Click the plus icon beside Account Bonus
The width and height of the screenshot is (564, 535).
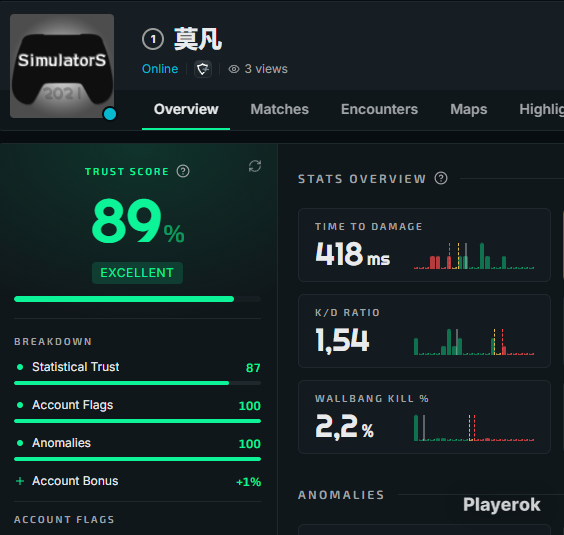20,481
